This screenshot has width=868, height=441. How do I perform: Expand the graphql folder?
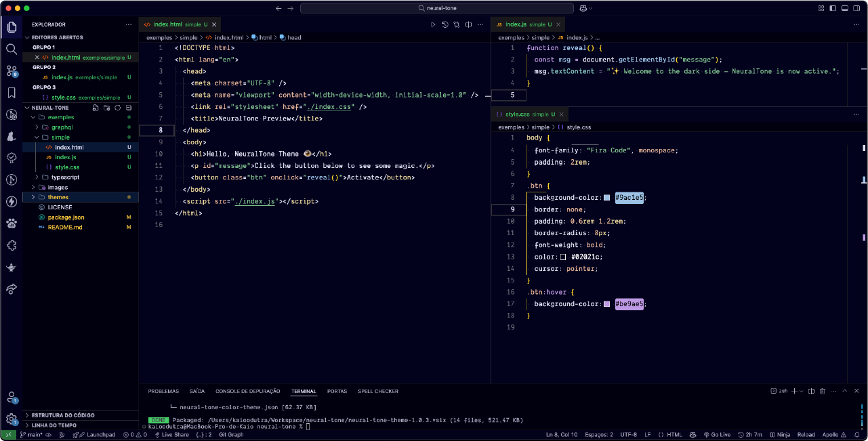point(37,127)
